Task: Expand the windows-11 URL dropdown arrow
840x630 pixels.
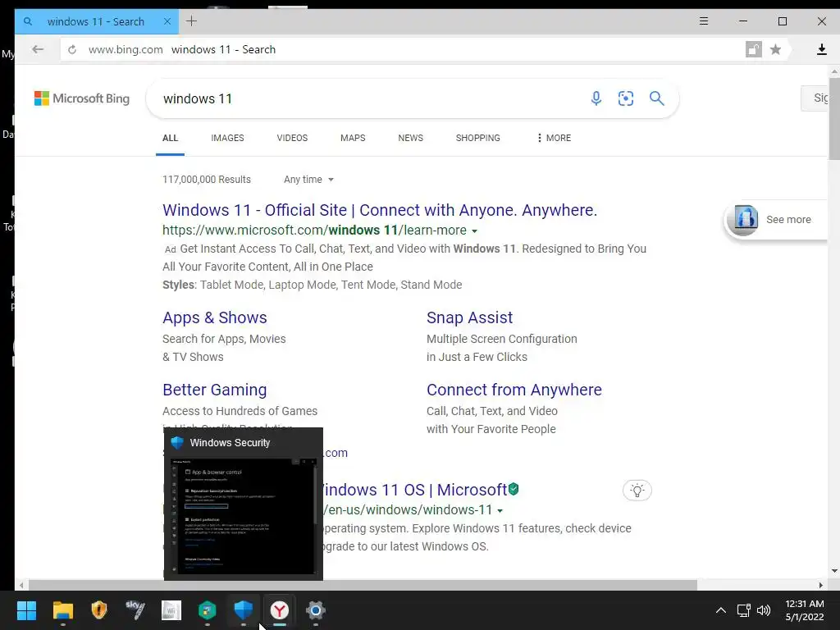Action: click(500, 511)
